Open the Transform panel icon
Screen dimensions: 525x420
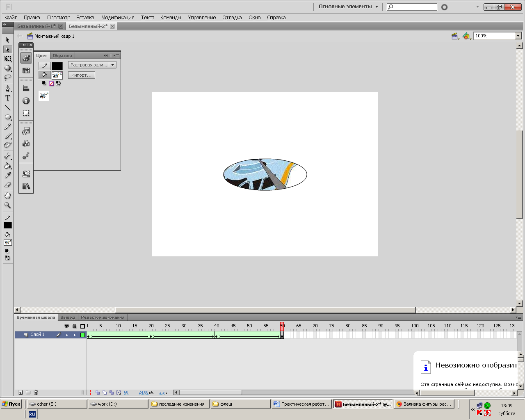tap(26, 113)
